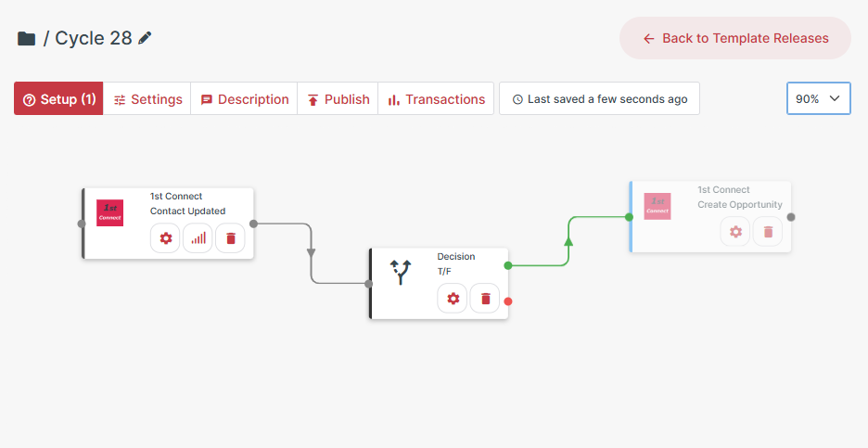Click the Decision branch arrows icon
The width and height of the screenshot is (868, 448).
coord(401,272)
